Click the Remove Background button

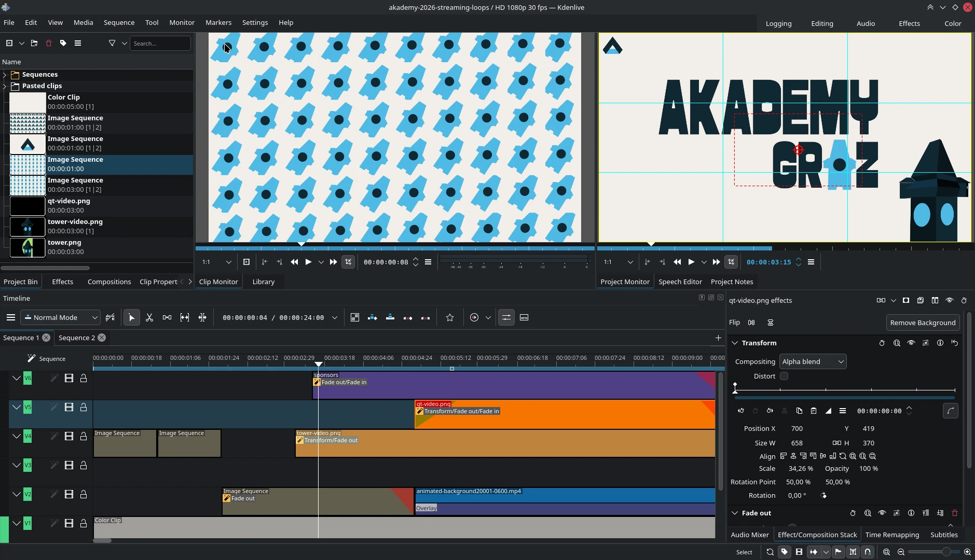(x=923, y=323)
